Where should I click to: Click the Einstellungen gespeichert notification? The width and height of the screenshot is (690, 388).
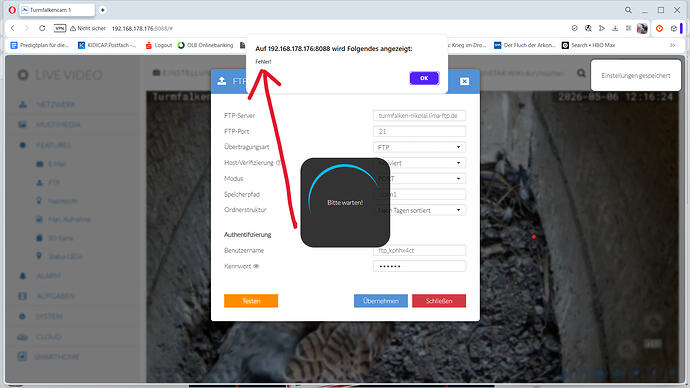pyautogui.click(x=636, y=76)
